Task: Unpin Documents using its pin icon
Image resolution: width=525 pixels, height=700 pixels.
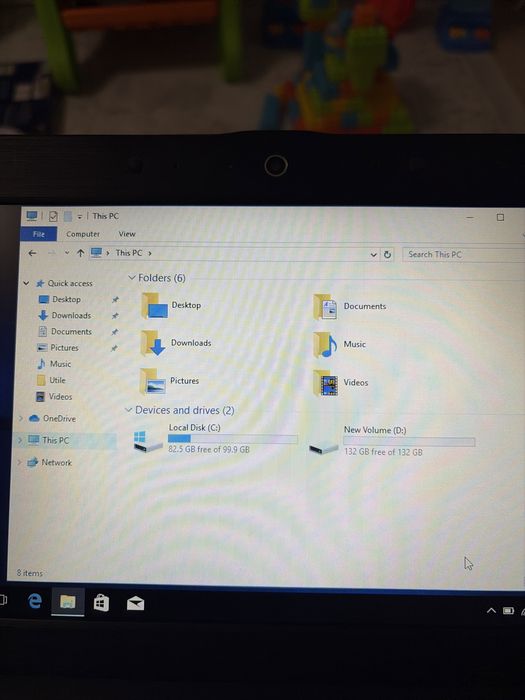Action: 114,332
